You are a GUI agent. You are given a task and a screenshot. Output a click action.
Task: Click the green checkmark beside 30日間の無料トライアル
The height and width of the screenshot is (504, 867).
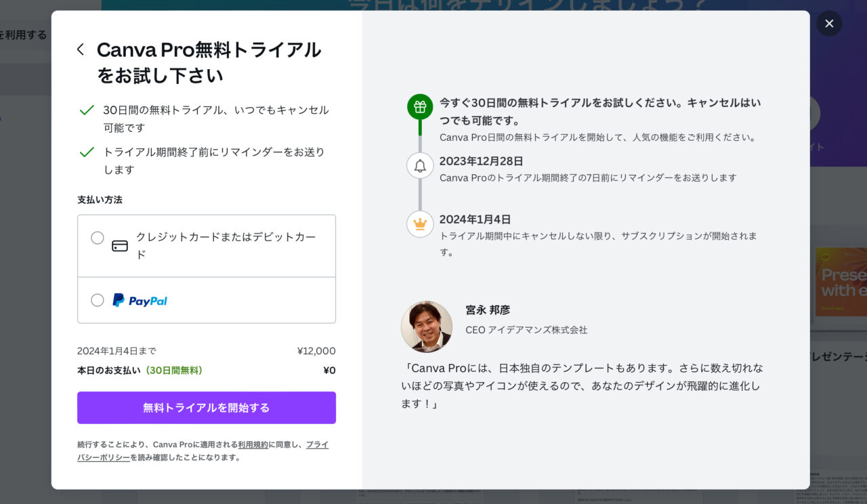point(86,109)
